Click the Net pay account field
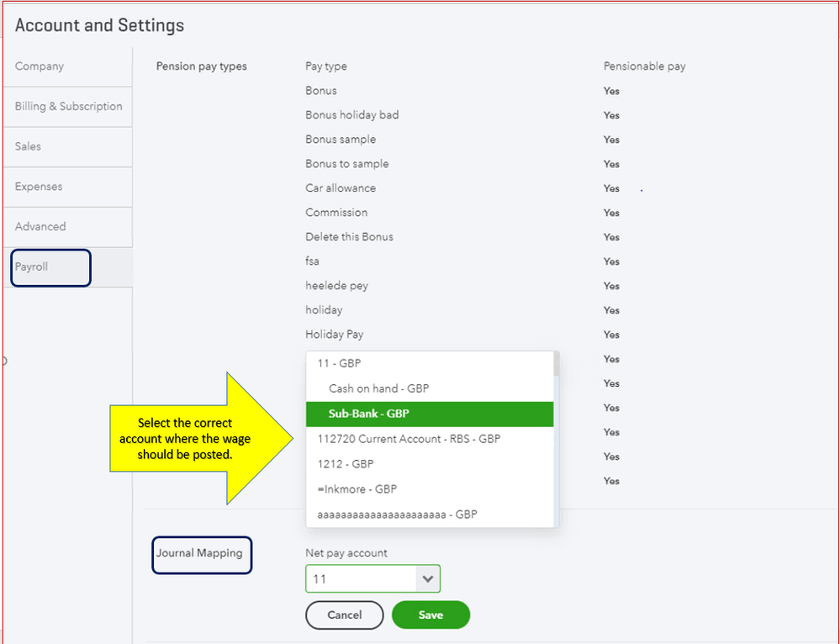The image size is (840, 644). click(x=362, y=578)
